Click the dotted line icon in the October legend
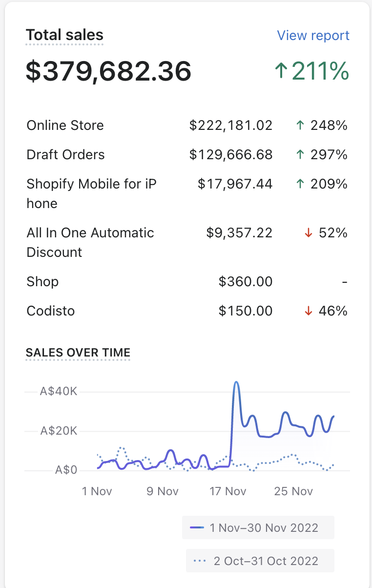Screen dimensions: 372x588 [199, 561]
